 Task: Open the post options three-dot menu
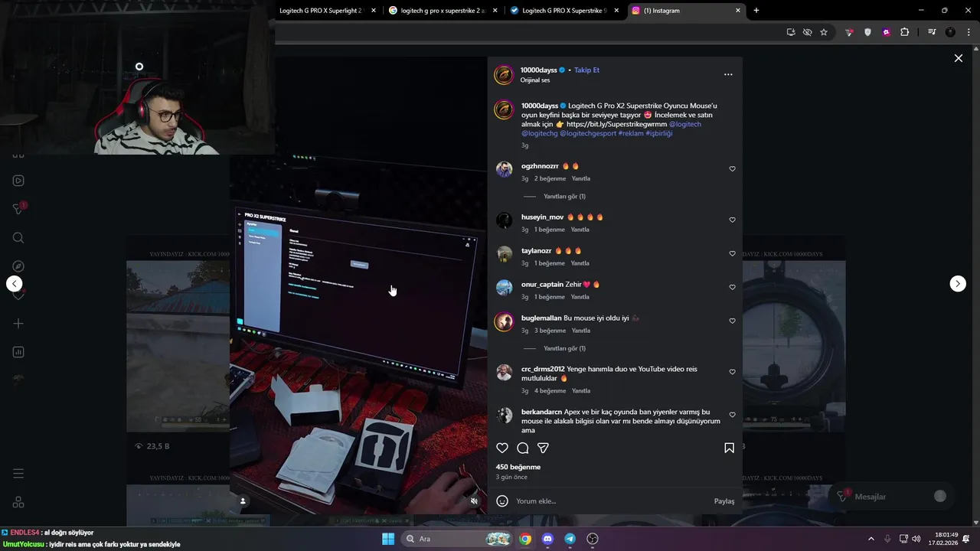pyautogui.click(x=728, y=74)
